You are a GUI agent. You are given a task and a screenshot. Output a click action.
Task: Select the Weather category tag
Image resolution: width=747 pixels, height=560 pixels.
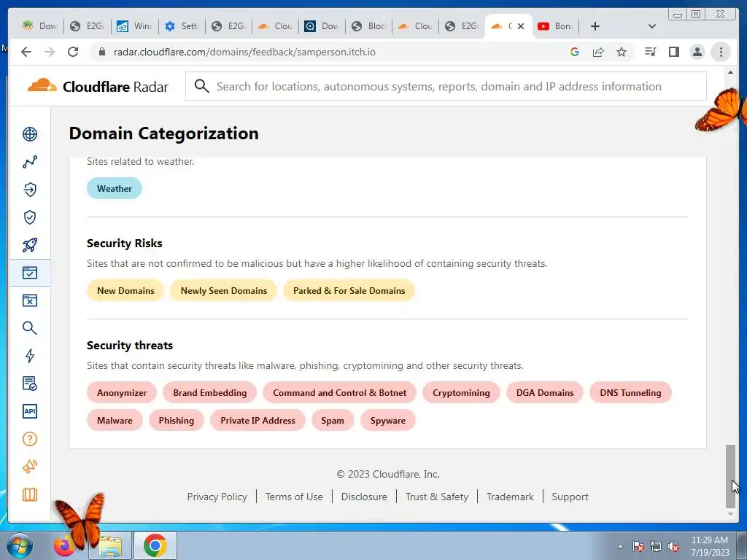(x=115, y=189)
